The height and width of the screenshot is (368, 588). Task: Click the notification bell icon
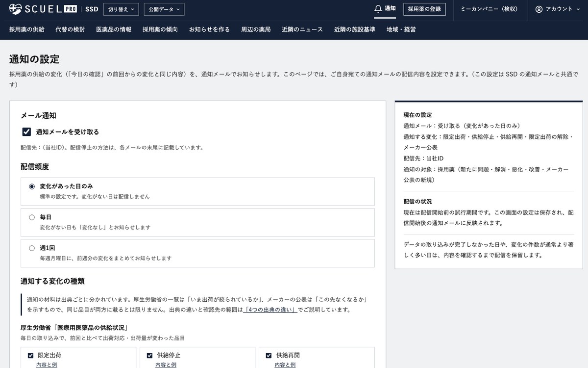pyautogui.click(x=378, y=9)
